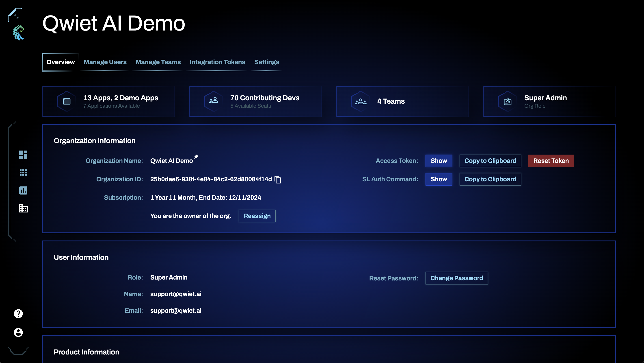Click the User Information heading
644x363 pixels.
click(81, 257)
